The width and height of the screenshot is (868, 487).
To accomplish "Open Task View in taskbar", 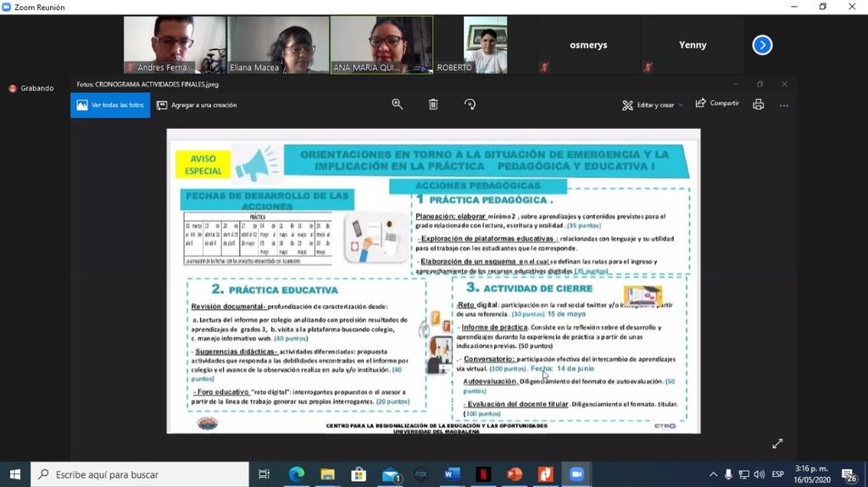I will tap(264, 474).
